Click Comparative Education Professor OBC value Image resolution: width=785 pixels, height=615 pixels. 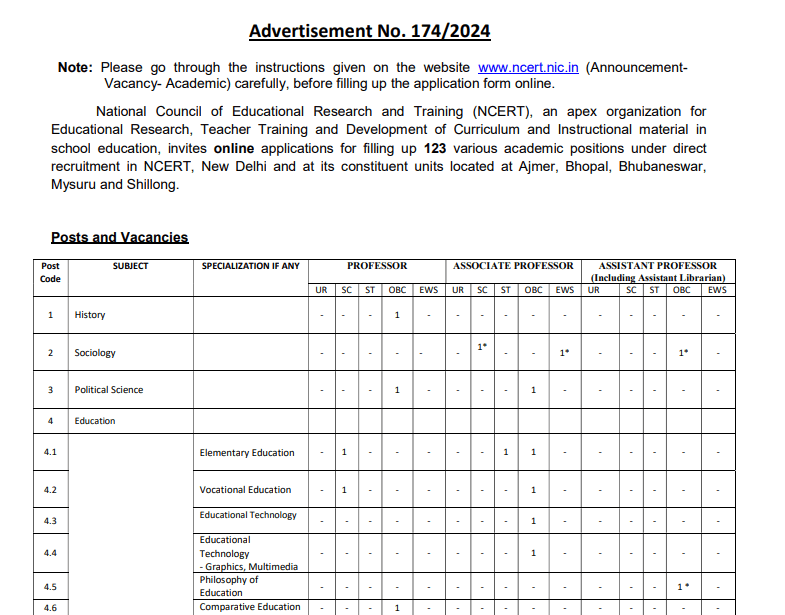[x=397, y=608]
